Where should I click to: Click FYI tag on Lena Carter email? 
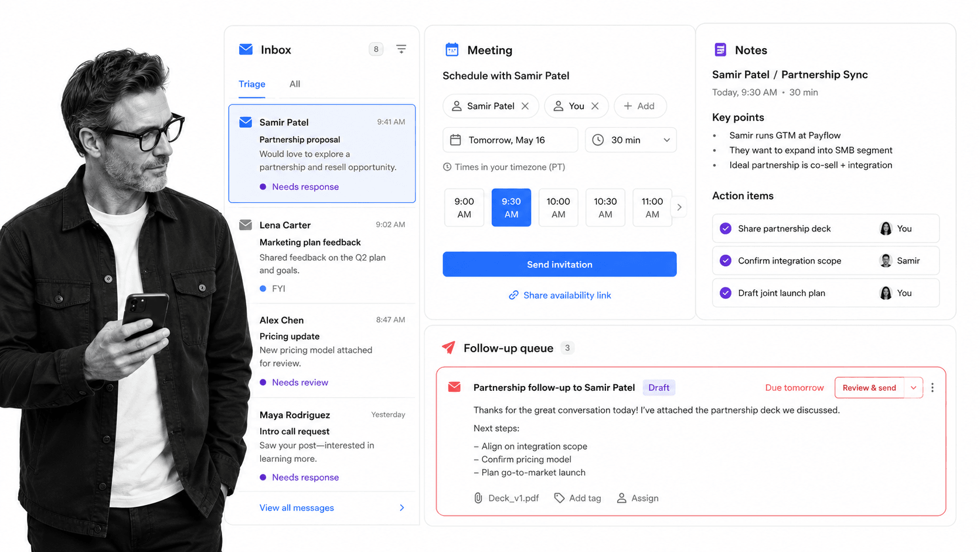pos(272,289)
